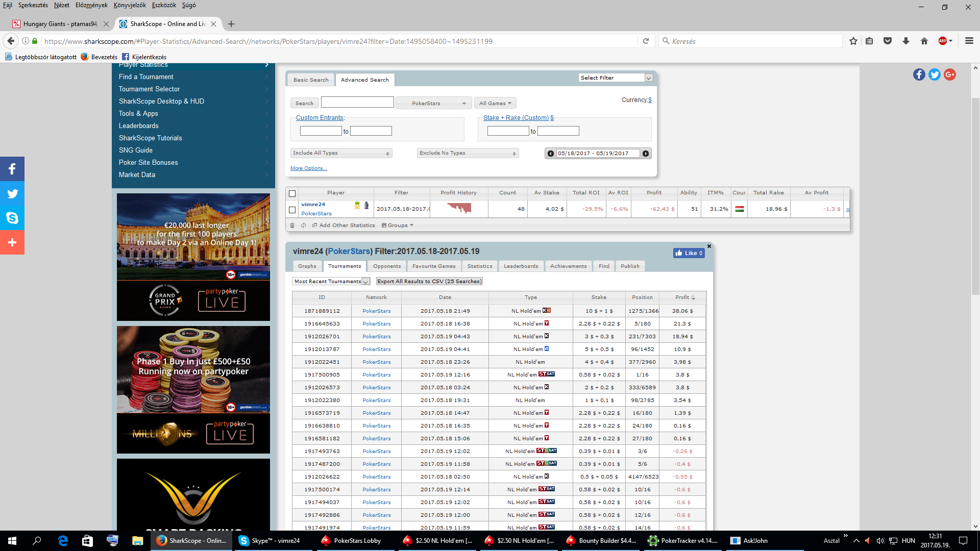Like vimre24 page on Facebook
This screenshot has width=980, height=551.
[689, 253]
